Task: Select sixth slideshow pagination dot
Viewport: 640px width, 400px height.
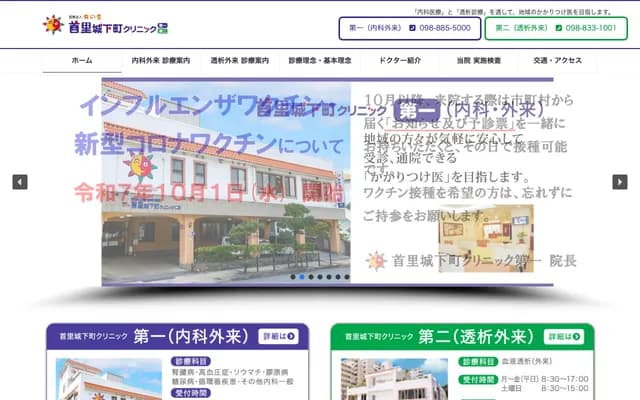Action: (x=338, y=277)
